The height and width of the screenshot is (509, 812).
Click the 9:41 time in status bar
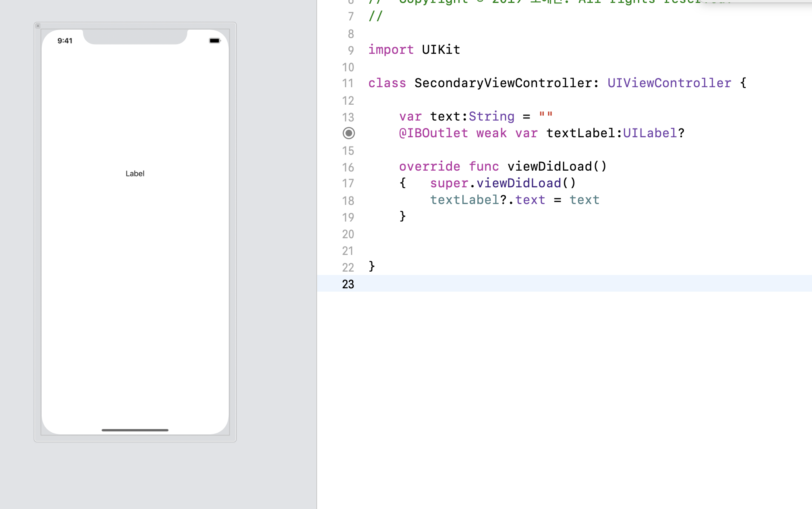pyautogui.click(x=65, y=40)
